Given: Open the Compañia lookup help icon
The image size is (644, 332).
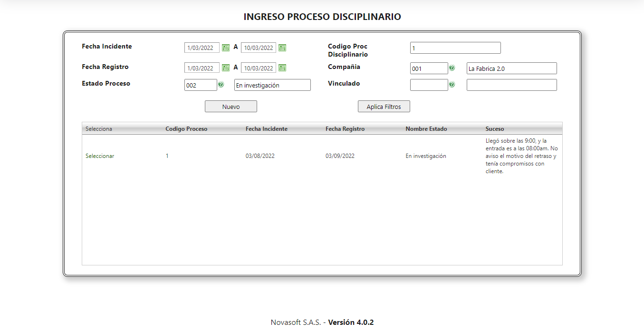Looking at the screenshot, I should click(452, 68).
